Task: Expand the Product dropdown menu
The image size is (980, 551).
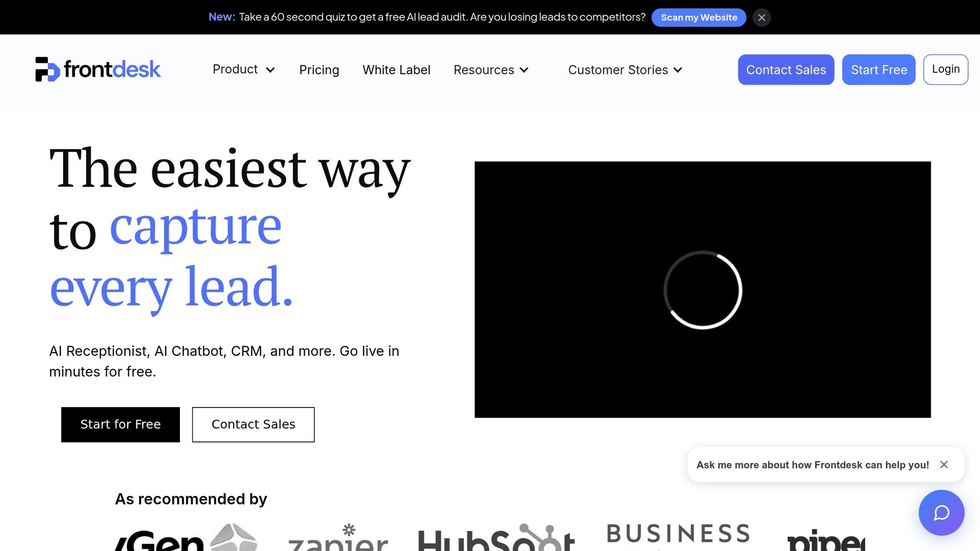Action: (244, 70)
